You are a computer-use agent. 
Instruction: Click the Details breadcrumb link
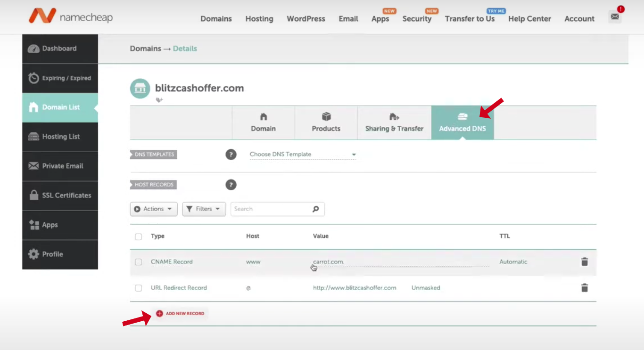[x=185, y=49]
